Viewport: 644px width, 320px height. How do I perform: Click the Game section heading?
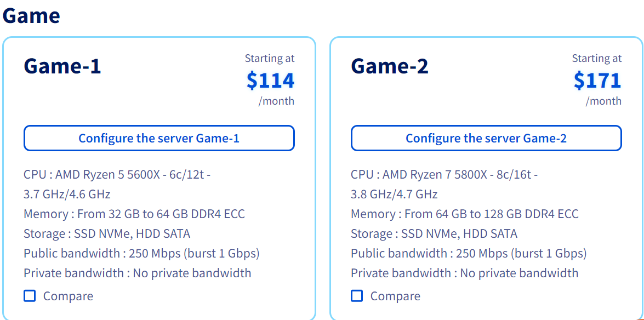tap(31, 16)
